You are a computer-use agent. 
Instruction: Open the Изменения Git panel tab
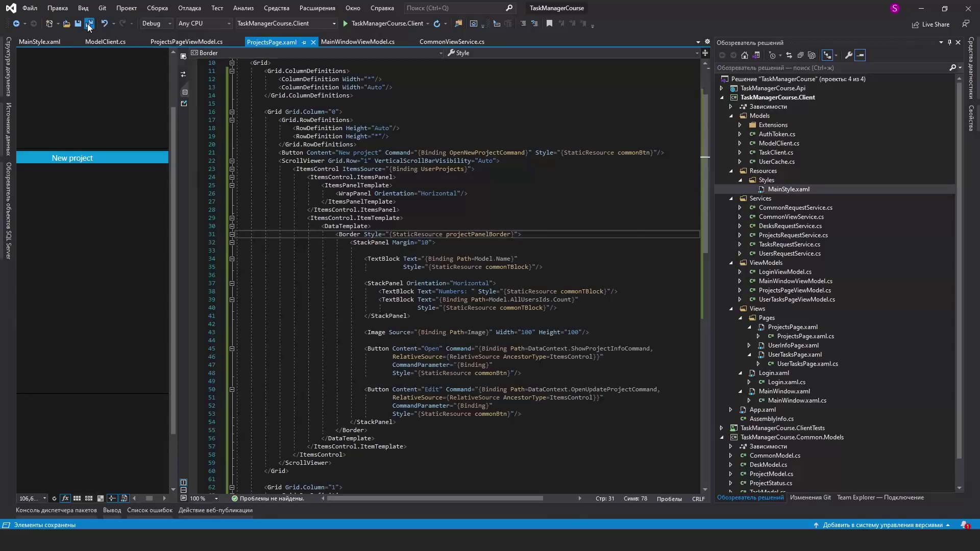coord(810,497)
